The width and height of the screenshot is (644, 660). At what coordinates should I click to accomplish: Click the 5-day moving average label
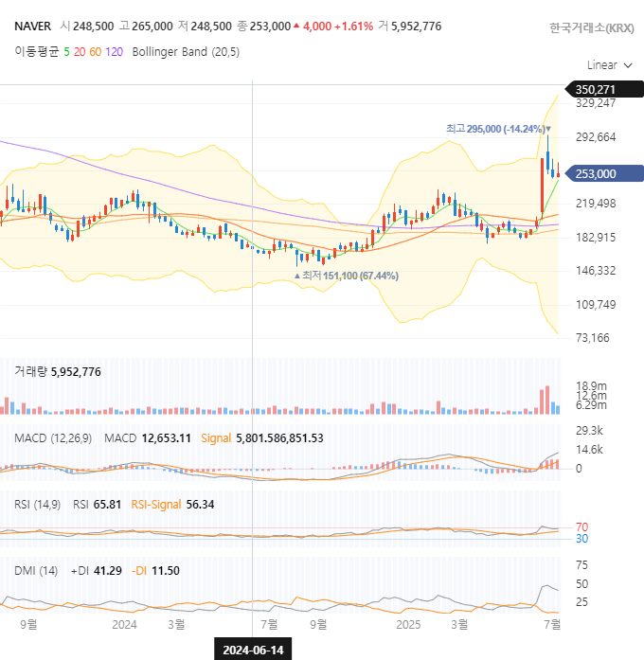click(x=66, y=52)
